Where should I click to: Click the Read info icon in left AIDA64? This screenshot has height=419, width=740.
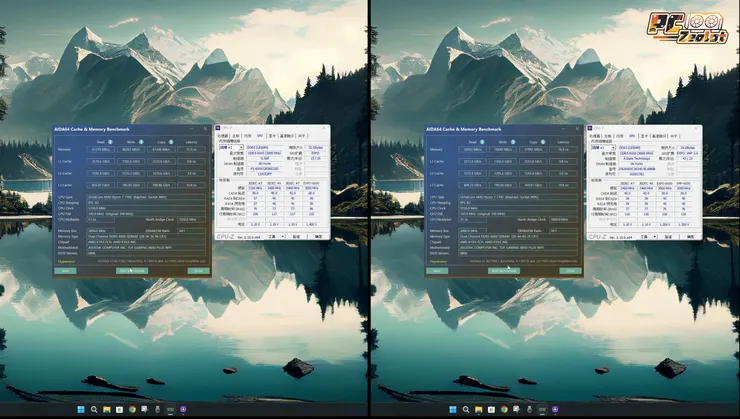click(x=110, y=142)
